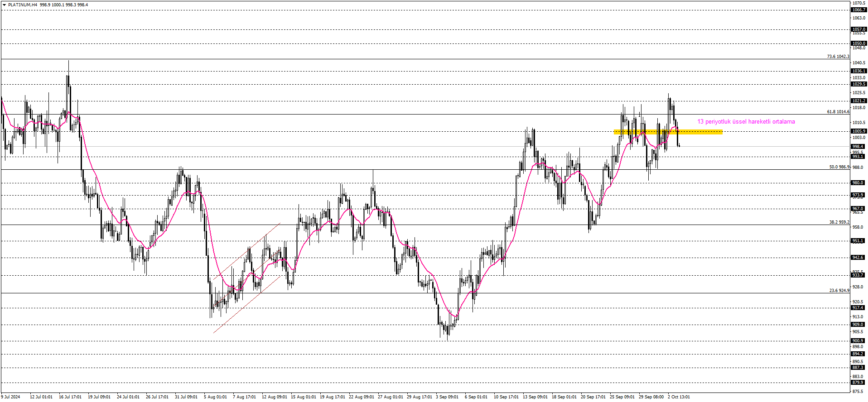The width and height of the screenshot is (868, 402).
Task: Select the 38.2 959.2 Fibonacci label
Action: pos(839,222)
